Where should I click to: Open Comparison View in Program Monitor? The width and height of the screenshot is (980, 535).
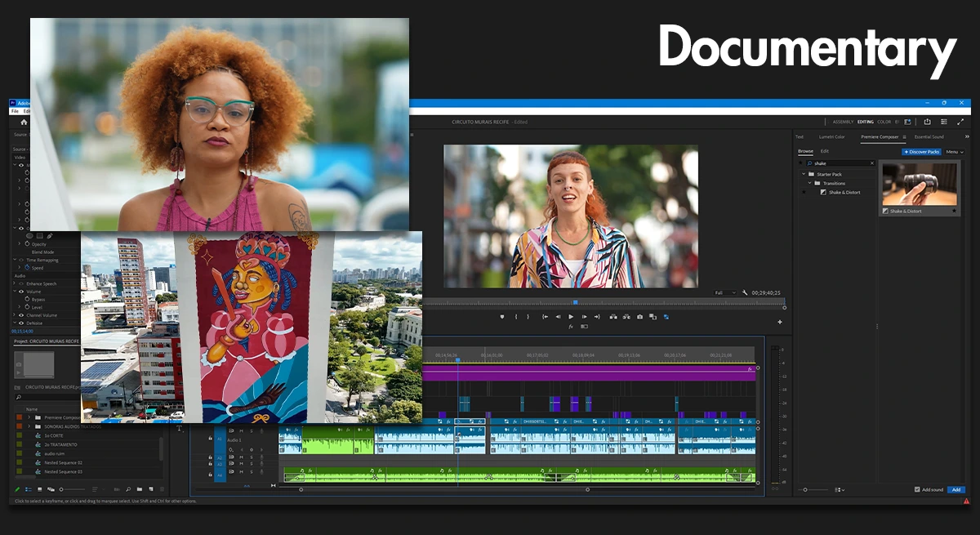click(x=653, y=317)
